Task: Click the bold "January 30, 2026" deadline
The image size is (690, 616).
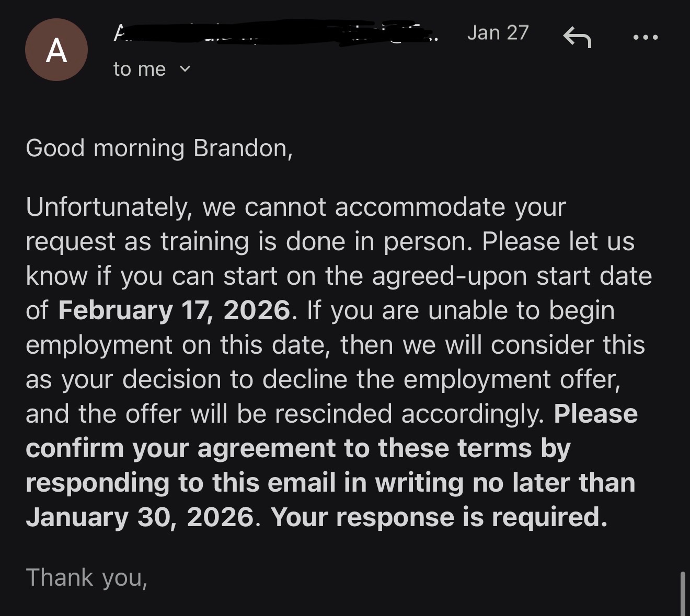Action: (x=140, y=517)
